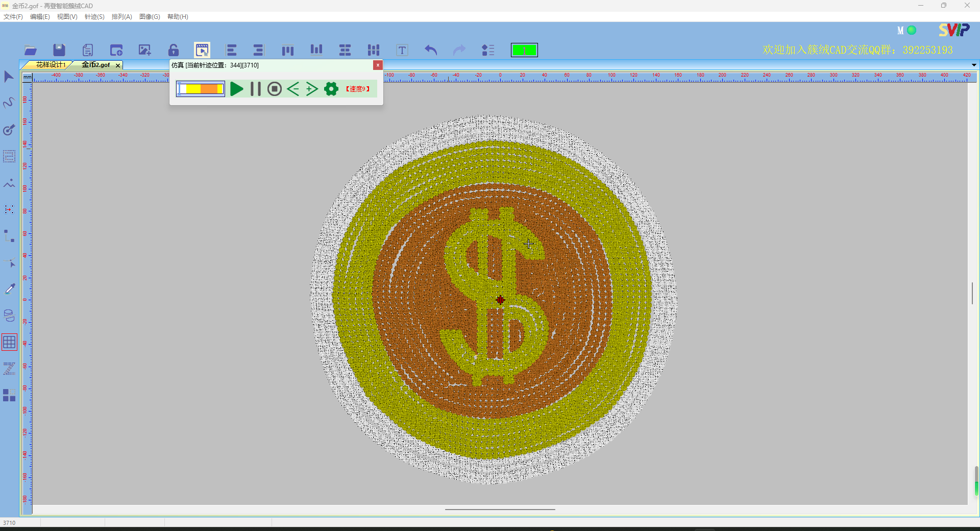Choose the connected points tool
This screenshot has width=980, height=531.
click(9, 236)
